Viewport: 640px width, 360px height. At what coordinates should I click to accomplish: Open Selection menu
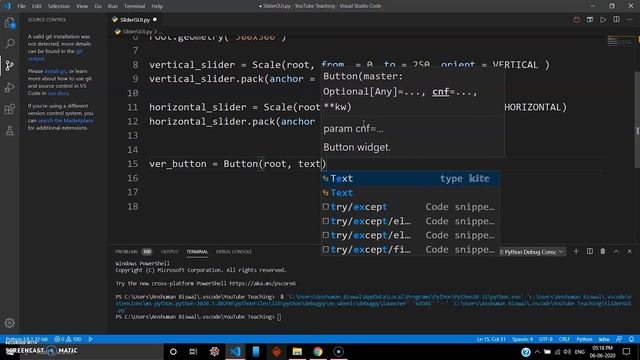(x=59, y=6)
